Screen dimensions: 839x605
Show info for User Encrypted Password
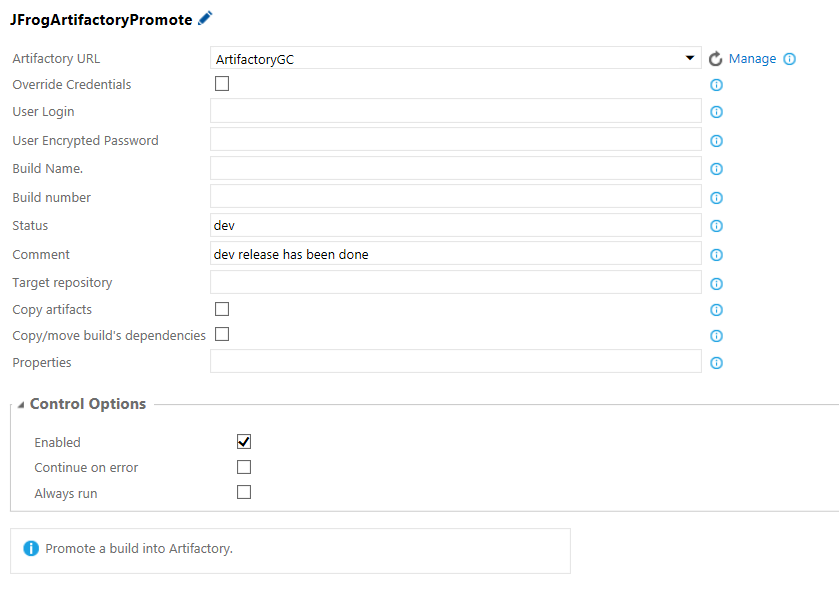716,141
